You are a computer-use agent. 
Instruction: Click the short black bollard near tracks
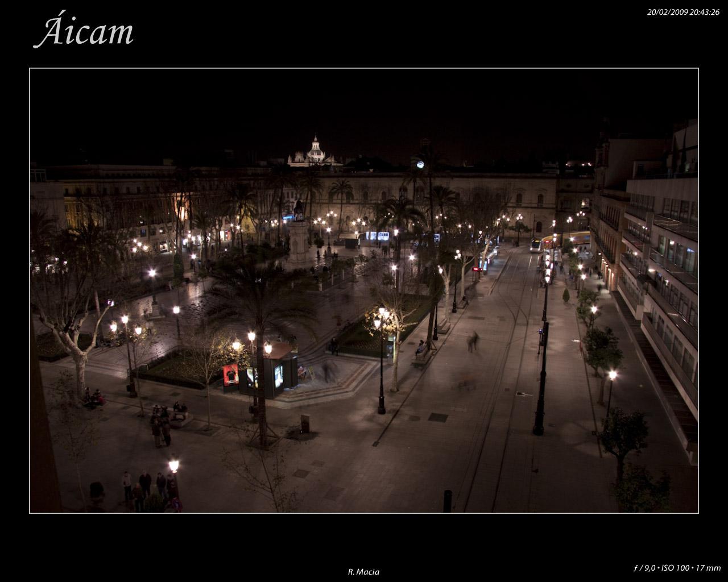[x=447, y=500]
